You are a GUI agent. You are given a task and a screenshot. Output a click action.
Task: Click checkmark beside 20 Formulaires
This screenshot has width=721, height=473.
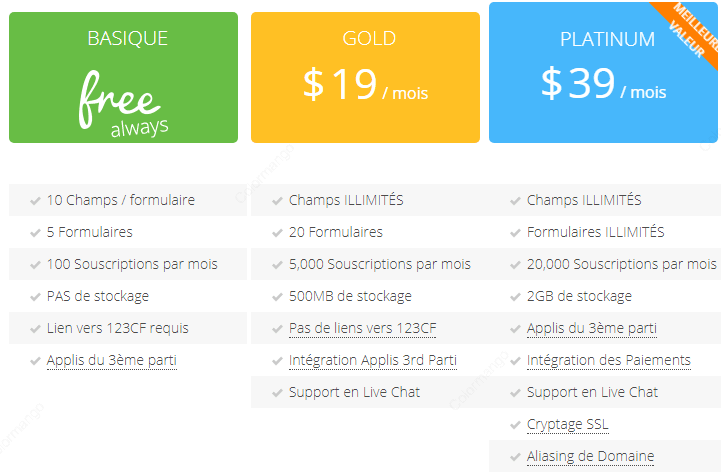[x=277, y=234]
